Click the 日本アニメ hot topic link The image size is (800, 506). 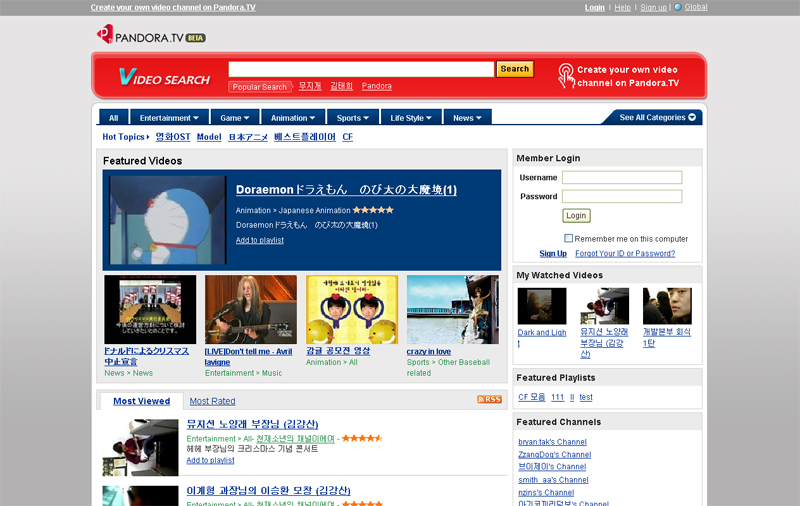point(248,137)
